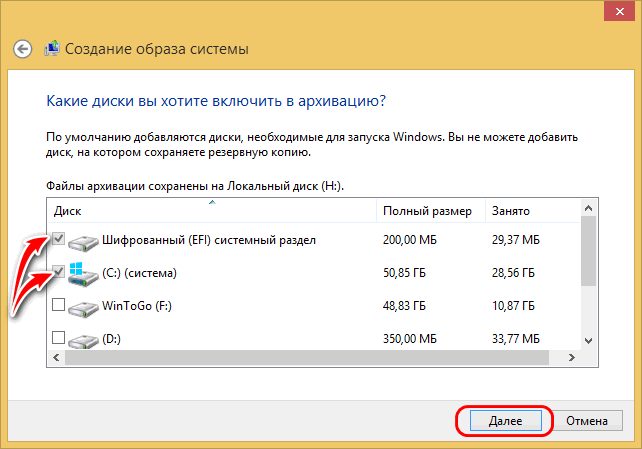
Task: Click the horizontal scroll left arrow
Action: pyautogui.click(x=56, y=357)
